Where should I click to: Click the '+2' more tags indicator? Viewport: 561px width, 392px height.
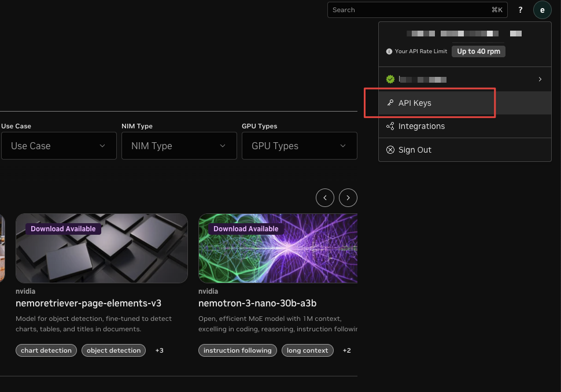[346, 350]
